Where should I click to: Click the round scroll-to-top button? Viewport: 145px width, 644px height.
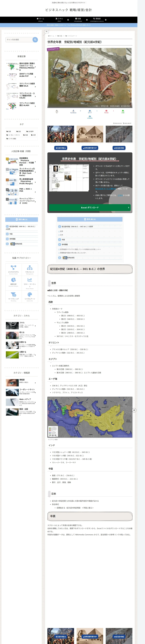pos(134,410)
